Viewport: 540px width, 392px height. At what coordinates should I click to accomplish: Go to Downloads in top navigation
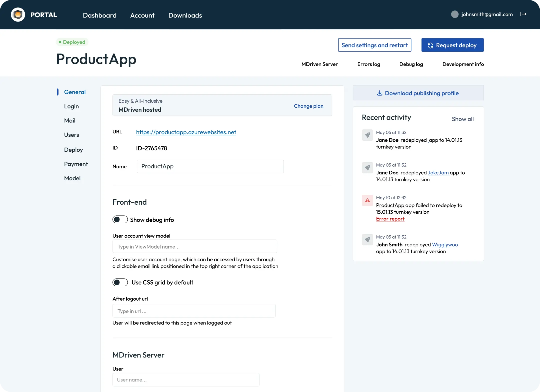[x=185, y=15]
